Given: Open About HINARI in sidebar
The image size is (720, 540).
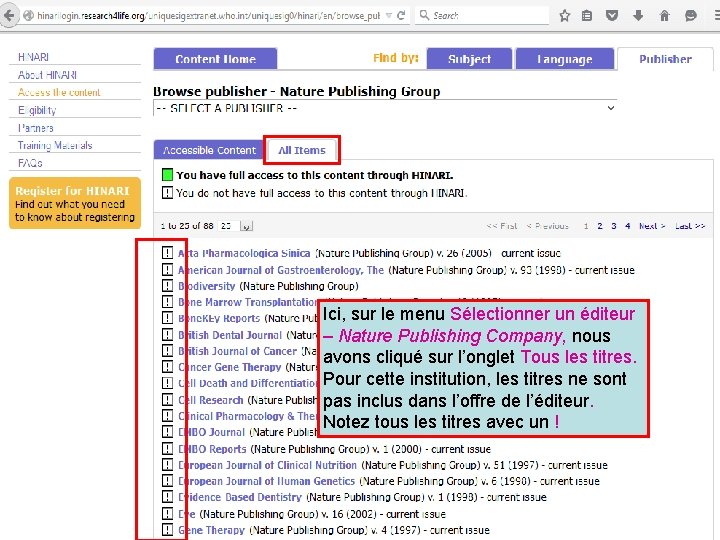Looking at the screenshot, I should (47, 75).
